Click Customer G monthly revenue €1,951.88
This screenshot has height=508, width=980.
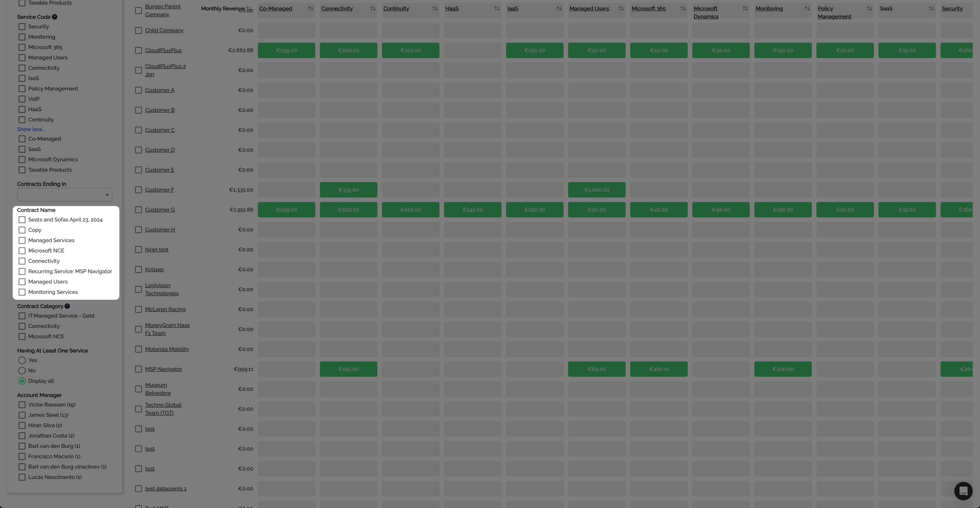pos(241,210)
